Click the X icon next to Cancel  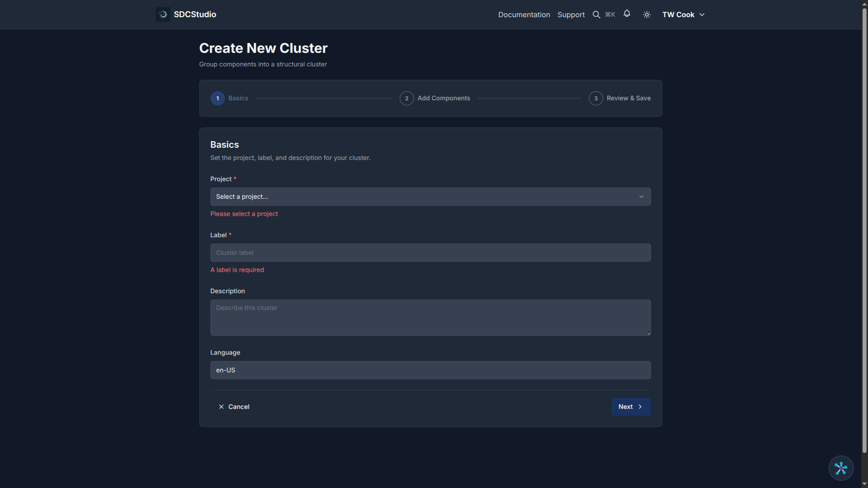point(221,407)
